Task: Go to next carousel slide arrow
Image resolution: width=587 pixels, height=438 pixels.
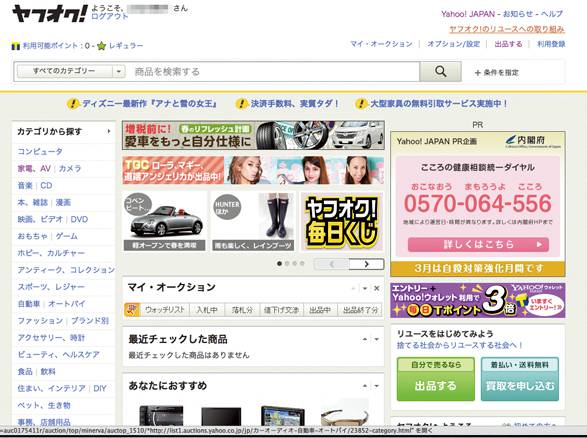Action: coord(367,264)
